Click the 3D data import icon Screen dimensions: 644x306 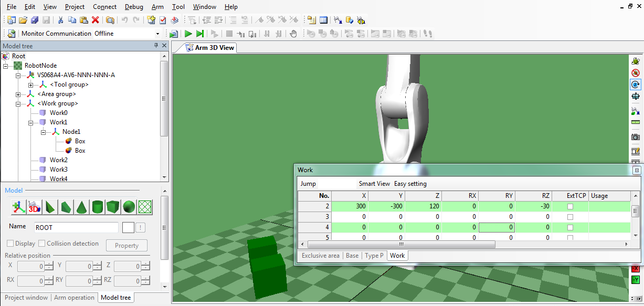(x=35, y=207)
